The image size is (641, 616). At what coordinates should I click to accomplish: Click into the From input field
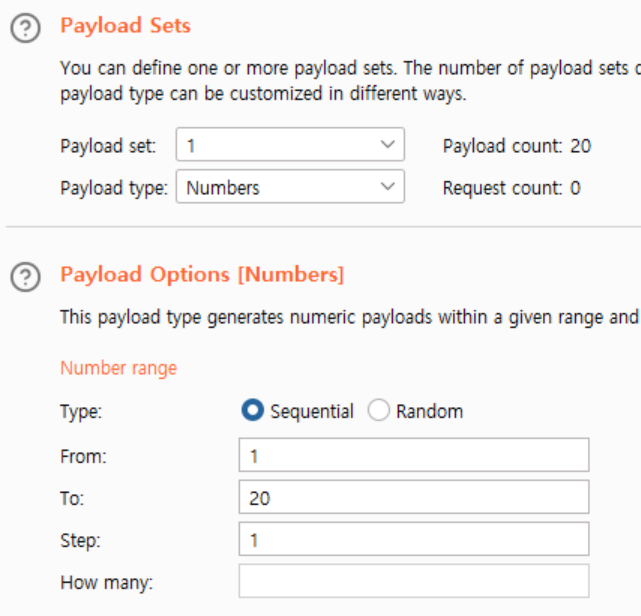(x=413, y=456)
